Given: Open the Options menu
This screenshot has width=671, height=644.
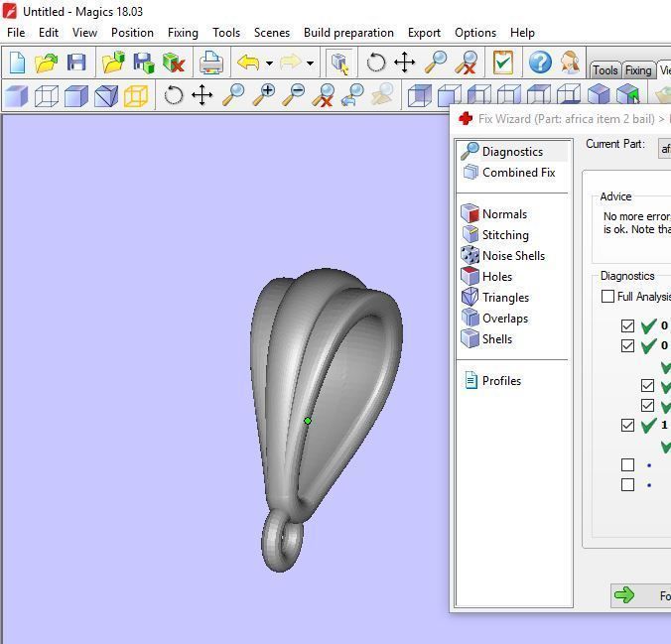Looking at the screenshot, I should point(475,33).
